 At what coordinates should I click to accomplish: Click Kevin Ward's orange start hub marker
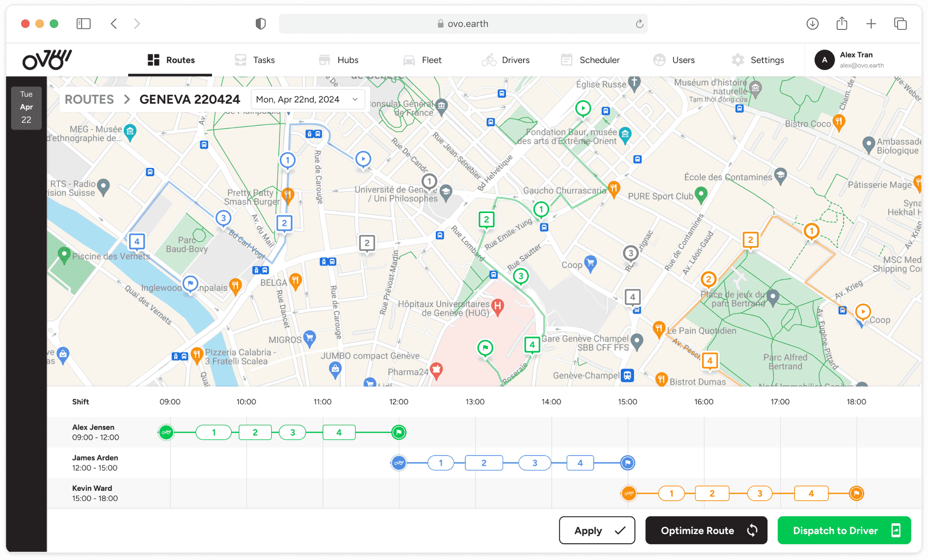629,493
